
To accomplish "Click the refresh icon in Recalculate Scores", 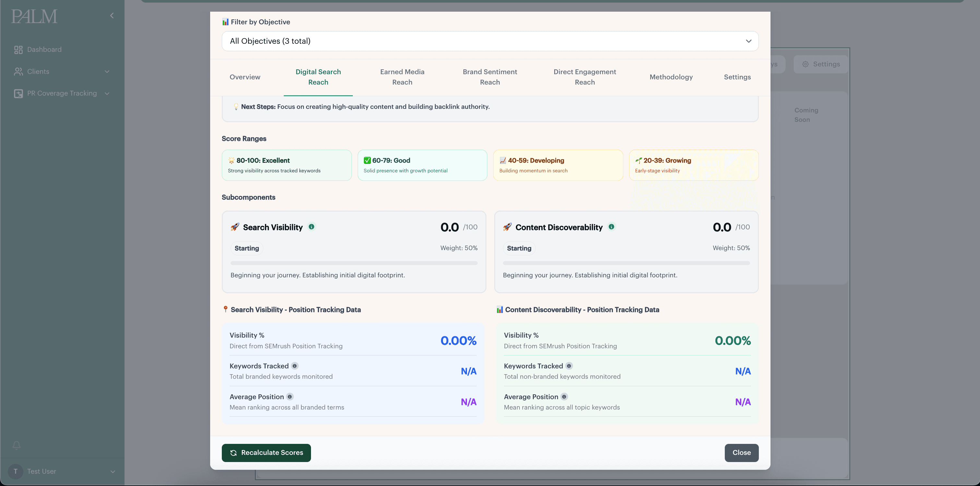I will point(233,453).
